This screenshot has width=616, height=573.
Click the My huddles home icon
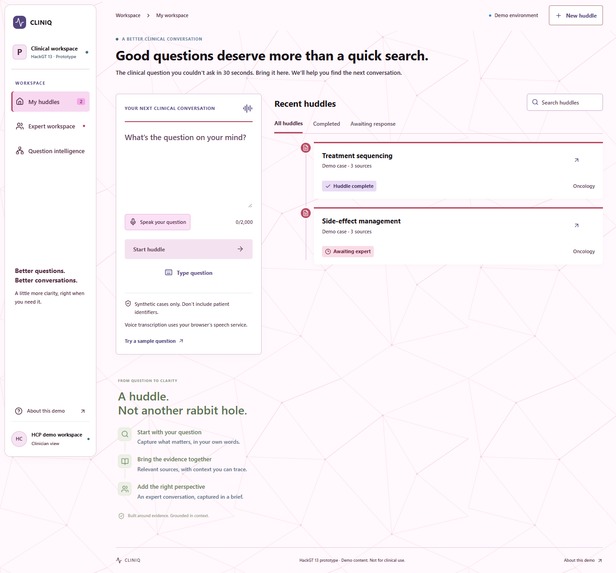tap(20, 102)
